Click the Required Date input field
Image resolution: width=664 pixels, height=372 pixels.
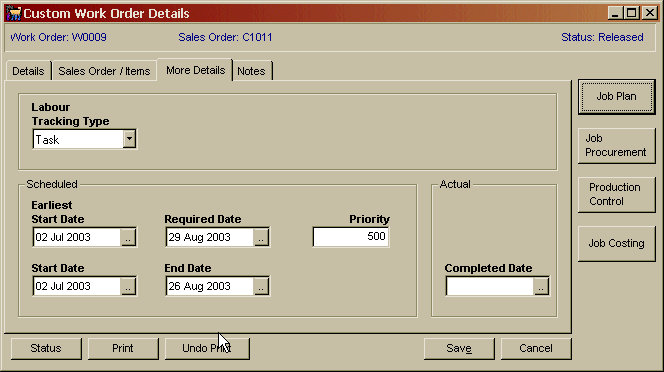point(210,237)
